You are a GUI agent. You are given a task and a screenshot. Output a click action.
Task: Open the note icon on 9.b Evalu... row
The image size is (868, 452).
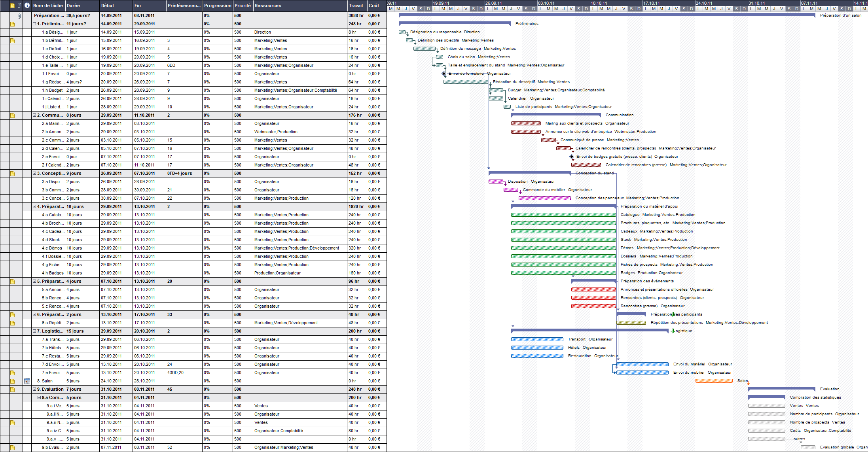(x=12, y=448)
